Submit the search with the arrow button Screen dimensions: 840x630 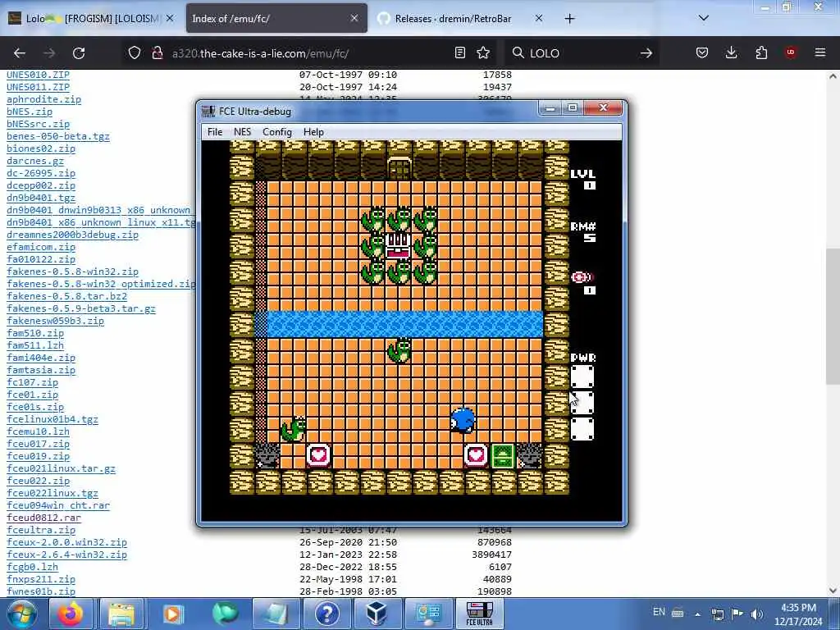pos(646,53)
